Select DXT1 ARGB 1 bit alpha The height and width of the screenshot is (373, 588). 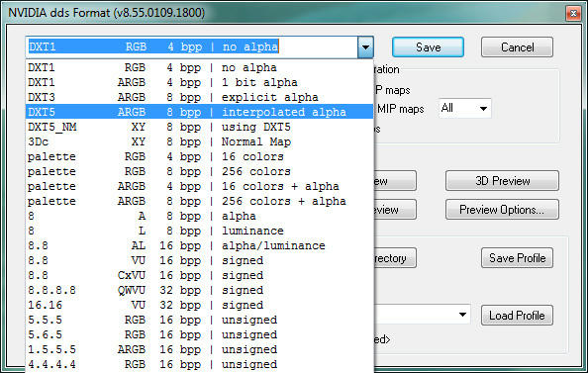200,82
